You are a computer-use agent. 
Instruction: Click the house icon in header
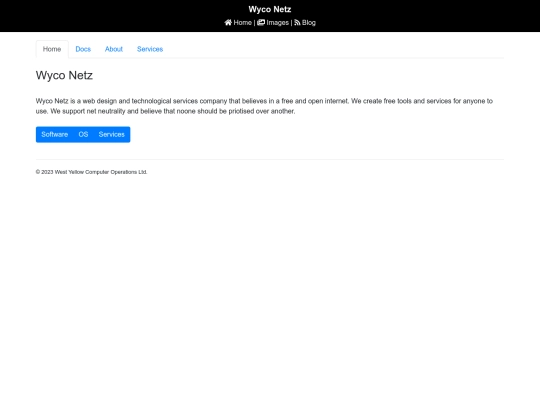click(228, 22)
